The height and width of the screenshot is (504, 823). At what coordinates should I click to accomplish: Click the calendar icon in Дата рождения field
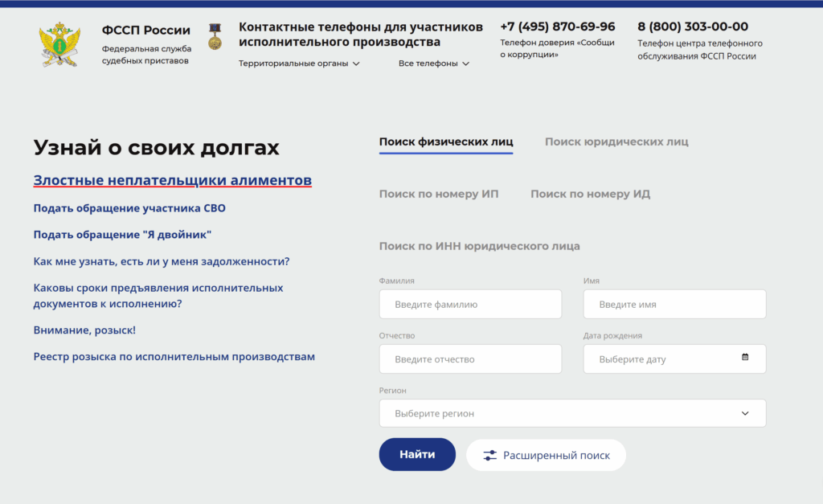point(745,357)
